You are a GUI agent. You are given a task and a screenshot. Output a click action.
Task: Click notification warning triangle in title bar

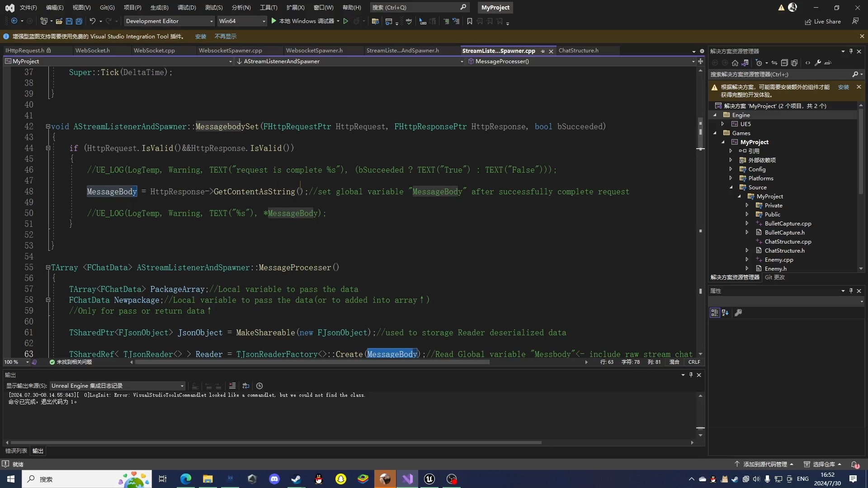(x=781, y=7)
